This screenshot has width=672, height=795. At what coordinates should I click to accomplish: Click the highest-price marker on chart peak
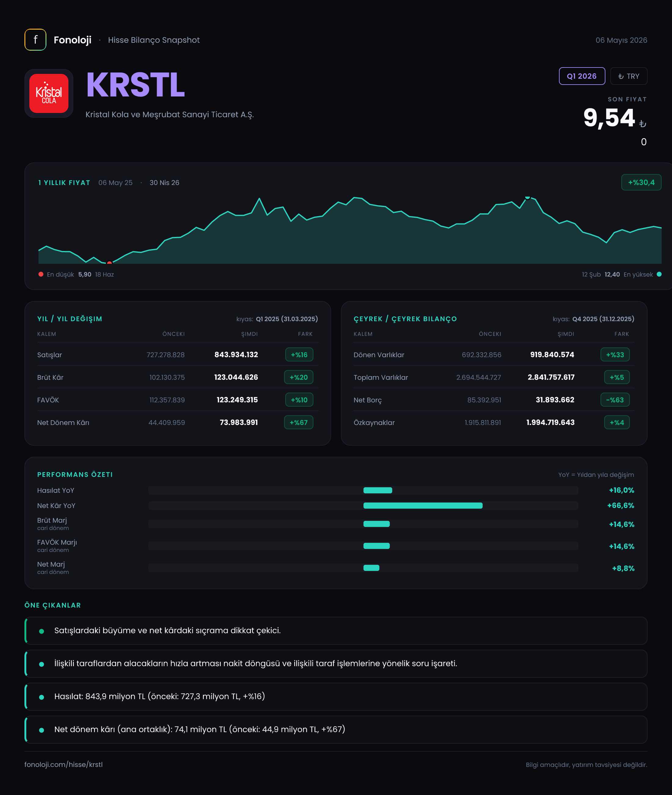(x=528, y=197)
